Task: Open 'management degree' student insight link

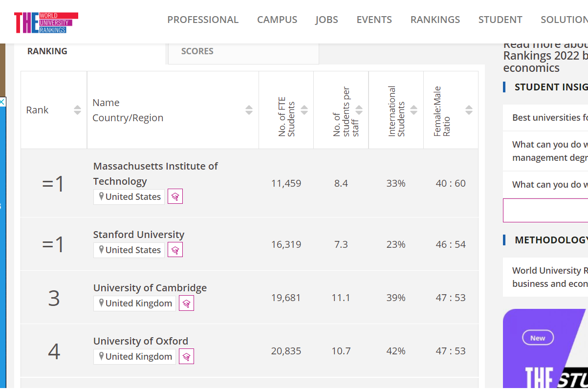Action: tap(549, 151)
